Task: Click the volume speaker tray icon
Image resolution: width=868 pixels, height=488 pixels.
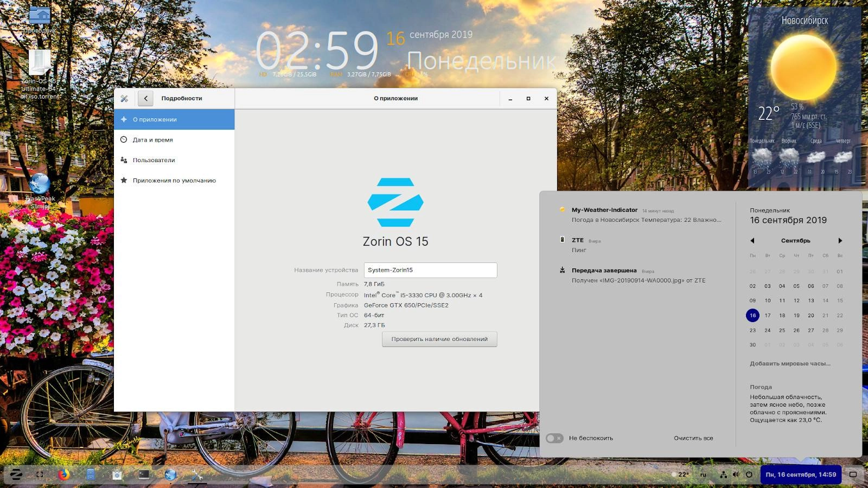Action: pyautogui.click(x=736, y=474)
